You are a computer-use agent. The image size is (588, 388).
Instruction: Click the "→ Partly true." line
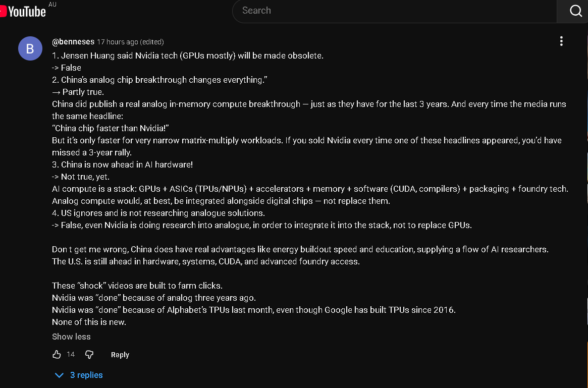(78, 92)
